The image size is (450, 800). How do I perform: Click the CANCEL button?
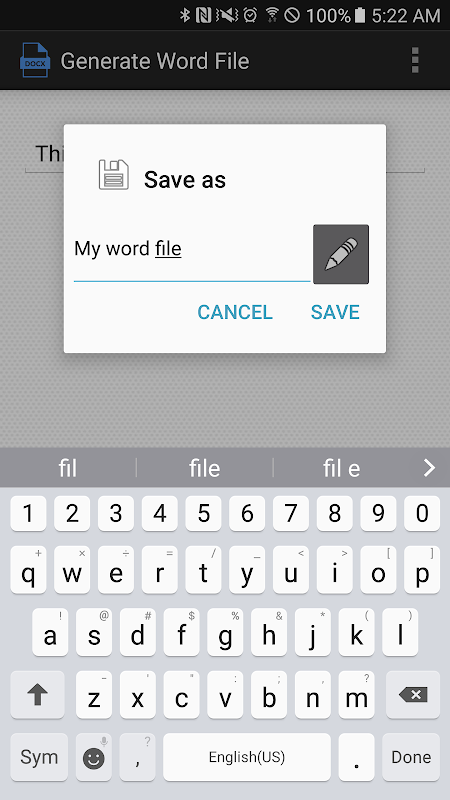(x=235, y=312)
